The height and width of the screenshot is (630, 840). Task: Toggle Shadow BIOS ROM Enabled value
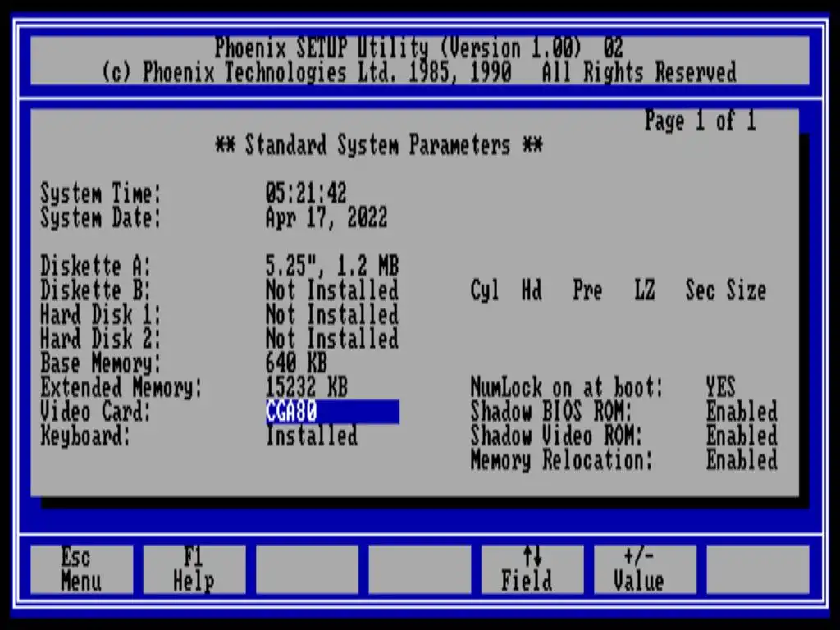coord(742,412)
